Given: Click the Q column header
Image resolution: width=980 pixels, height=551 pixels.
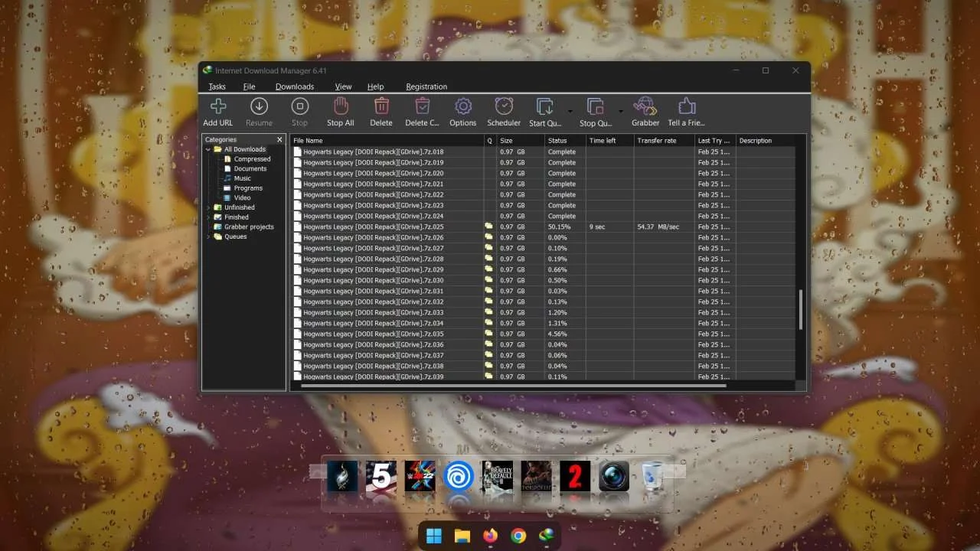Looking at the screenshot, I should 490,141.
